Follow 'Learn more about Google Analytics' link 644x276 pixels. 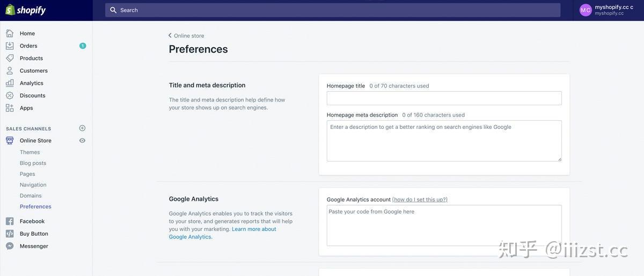223,233
